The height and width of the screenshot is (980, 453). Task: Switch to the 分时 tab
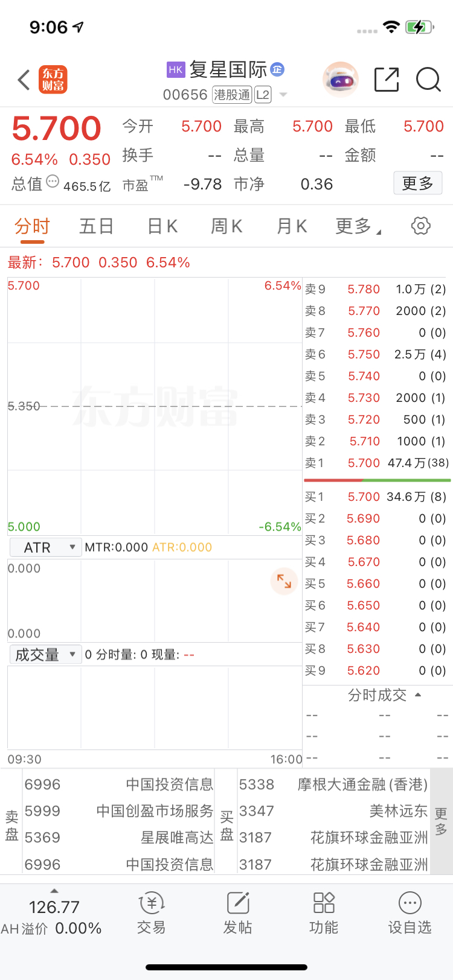click(x=32, y=227)
